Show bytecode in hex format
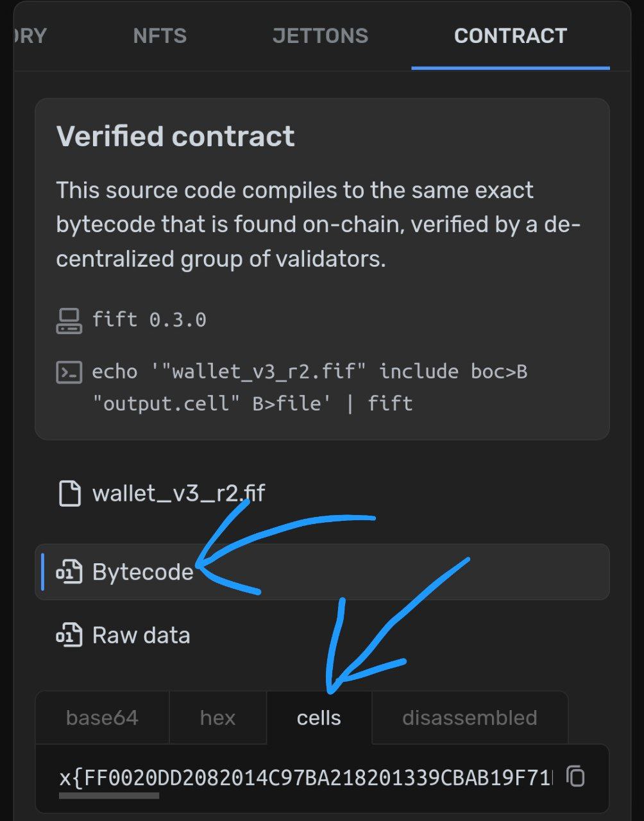Viewport: 644px width, 821px height. (x=218, y=717)
